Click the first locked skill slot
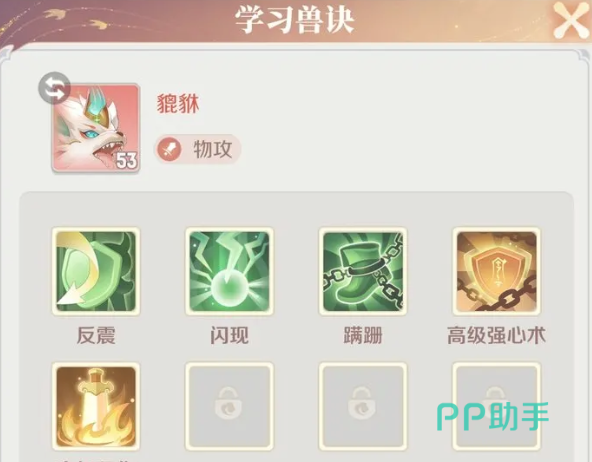 (x=230, y=407)
